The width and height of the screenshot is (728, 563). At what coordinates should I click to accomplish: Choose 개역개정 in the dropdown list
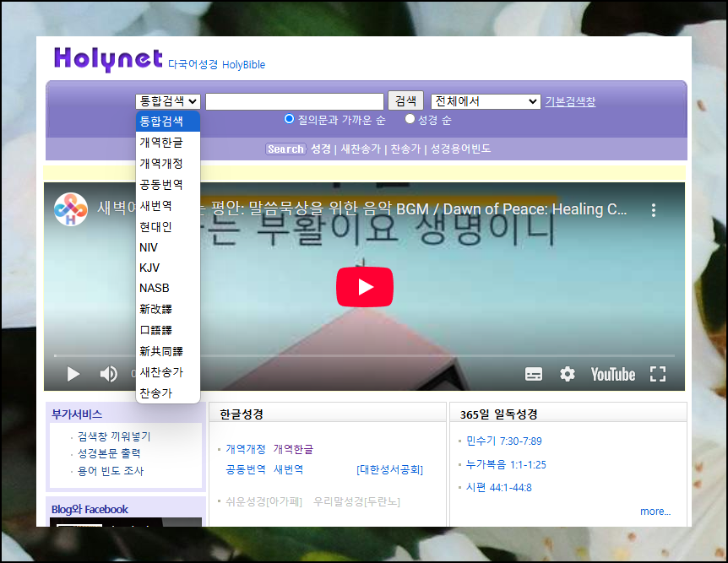(168, 164)
